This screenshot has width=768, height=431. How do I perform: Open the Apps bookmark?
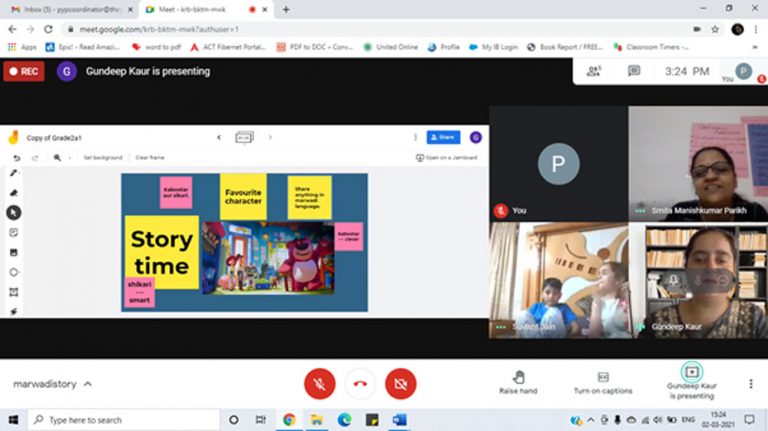tap(22, 47)
